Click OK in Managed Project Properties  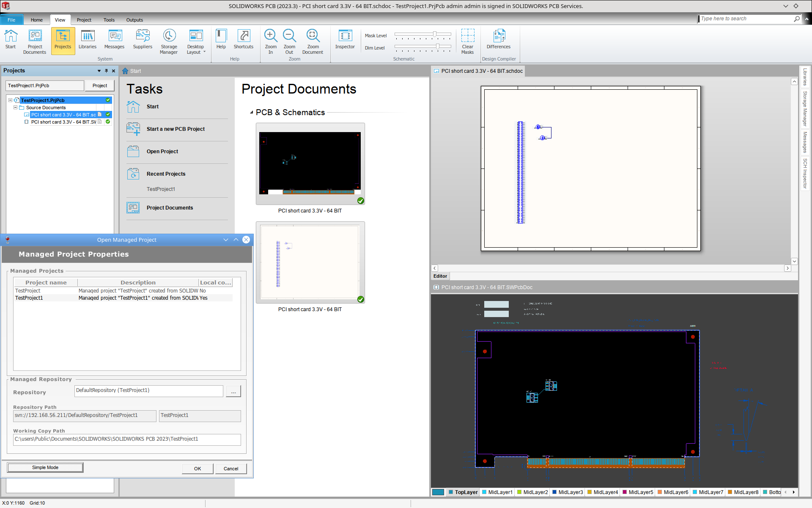point(197,469)
